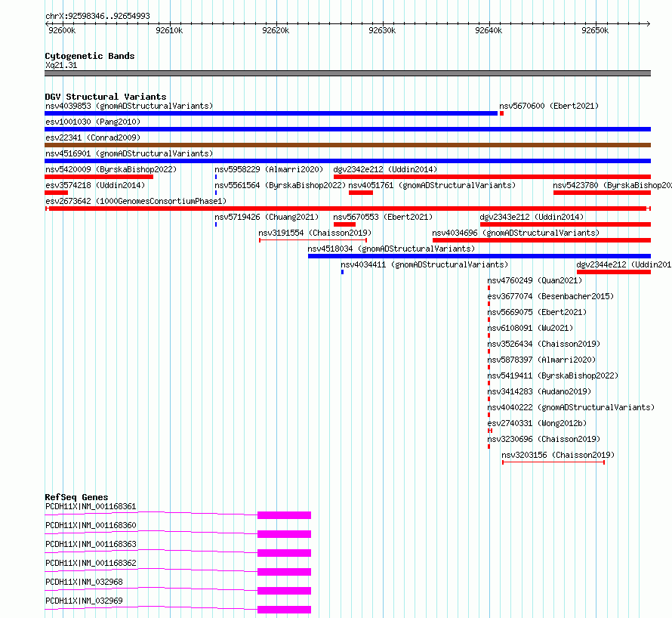Click nsv5958229 (Almarri2020) label
This screenshot has width=672, height=618.
[x=269, y=169]
